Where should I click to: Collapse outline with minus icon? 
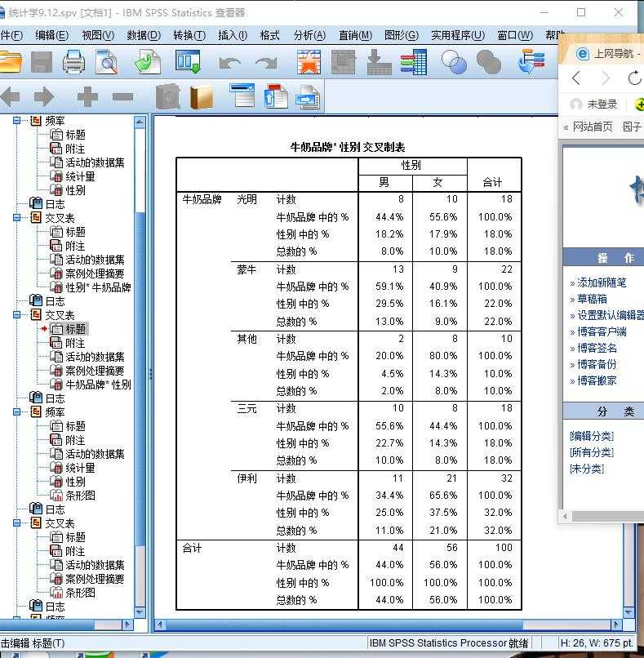(x=122, y=97)
